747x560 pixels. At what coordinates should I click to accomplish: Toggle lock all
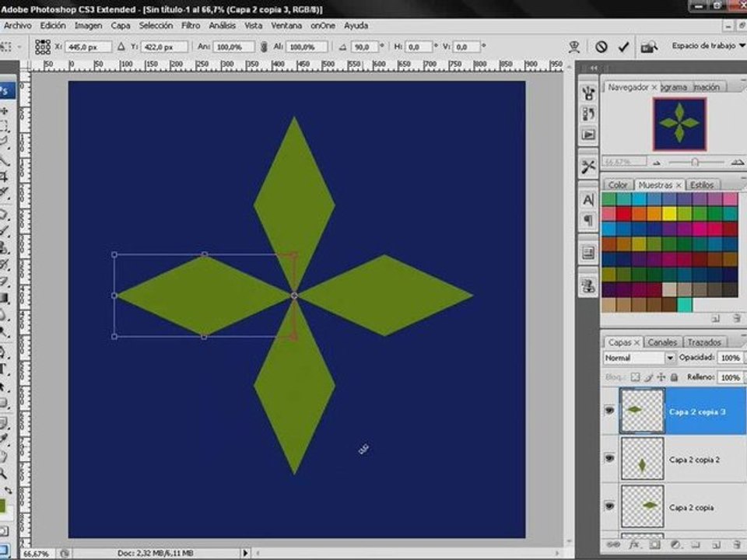[x=674, y=377]
